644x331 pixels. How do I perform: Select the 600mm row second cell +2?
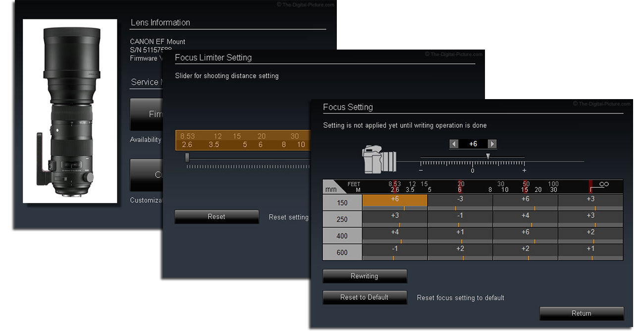[x=460, y=252]
